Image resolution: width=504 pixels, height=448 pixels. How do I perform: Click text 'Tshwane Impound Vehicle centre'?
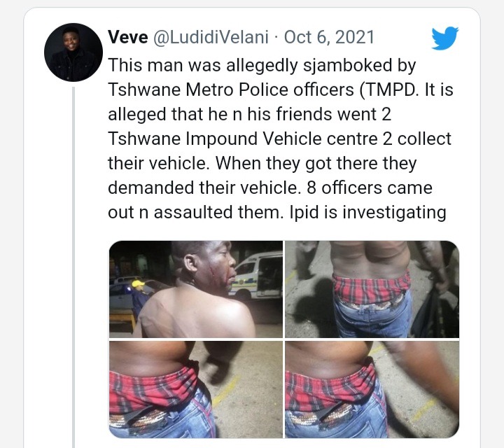(243, 139)
